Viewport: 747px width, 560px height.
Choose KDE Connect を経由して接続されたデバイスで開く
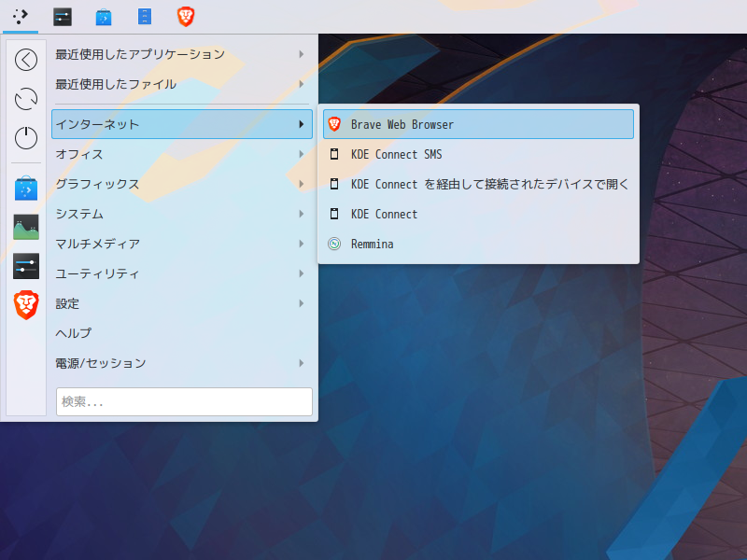point(478,184)
